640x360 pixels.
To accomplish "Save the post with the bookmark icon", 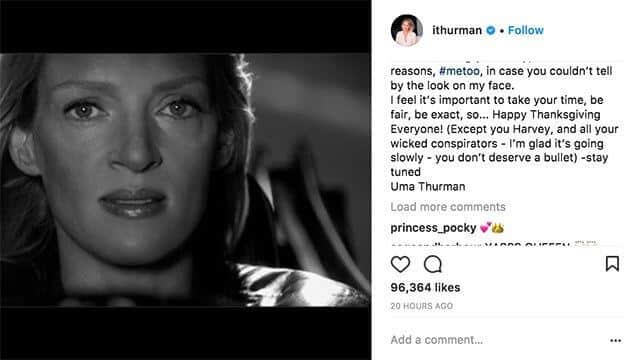I will pyautogui.click(x=612, y=264).
